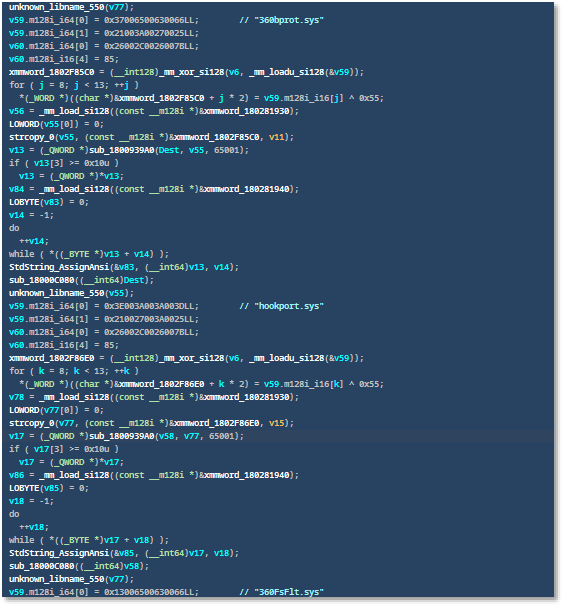The image size is (563, 605).
Task: Follow sub_1800939A0 on the v13 assignment line
Action: click(x=122, y=150)
